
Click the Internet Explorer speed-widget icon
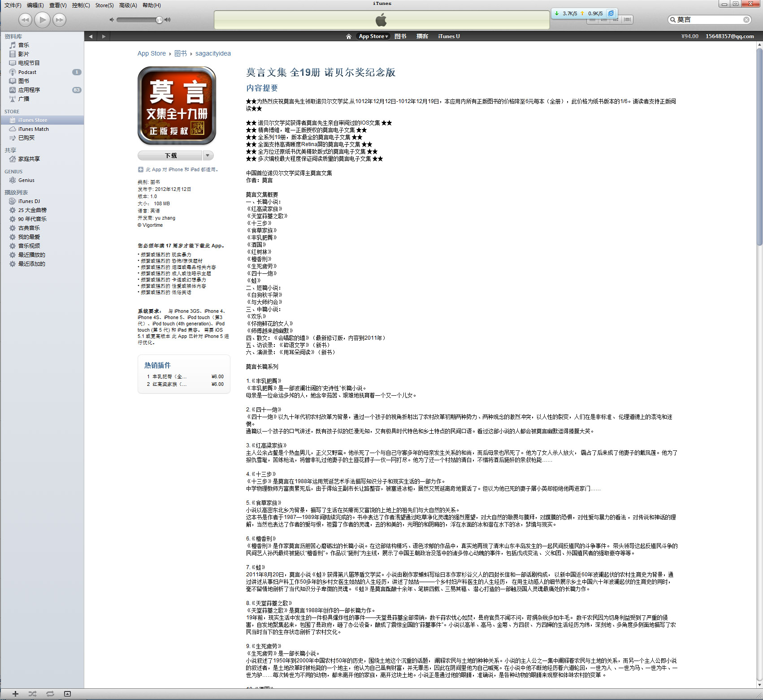[611, 13]
